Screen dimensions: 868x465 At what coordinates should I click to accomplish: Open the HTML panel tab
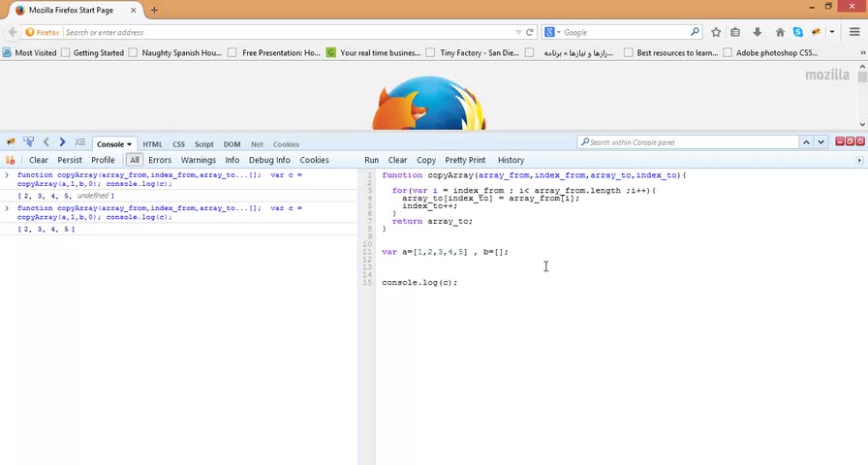(x=152, y=144)
